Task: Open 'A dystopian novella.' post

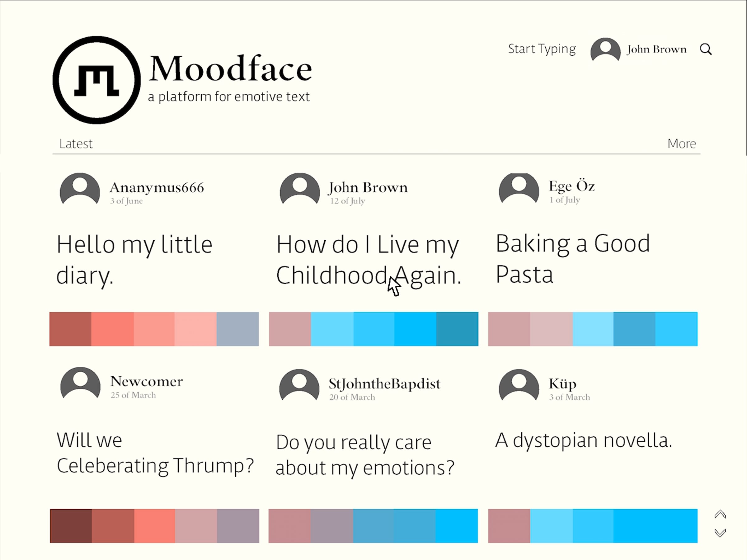Action: (584, 441)
